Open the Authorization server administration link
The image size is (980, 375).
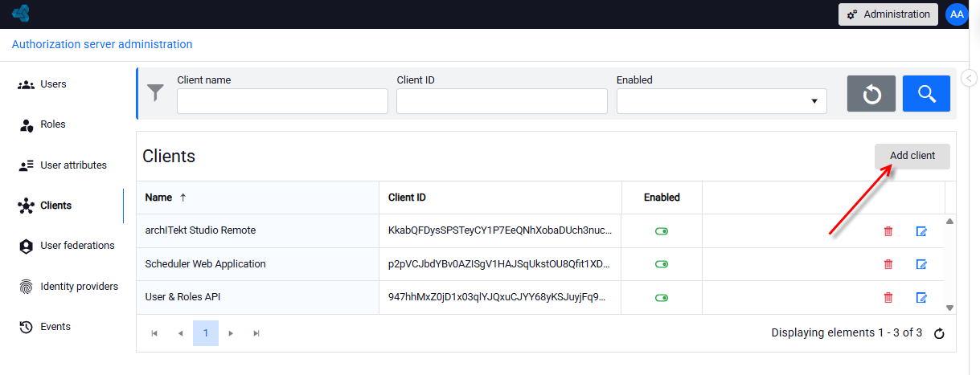[x=102, y=44]
